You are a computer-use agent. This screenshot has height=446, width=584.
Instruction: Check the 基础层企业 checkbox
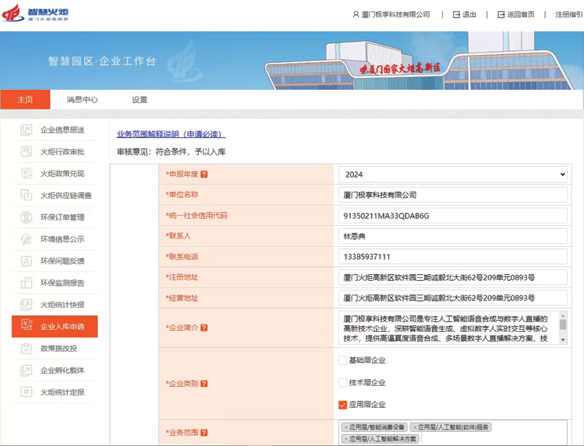[343, 360]
